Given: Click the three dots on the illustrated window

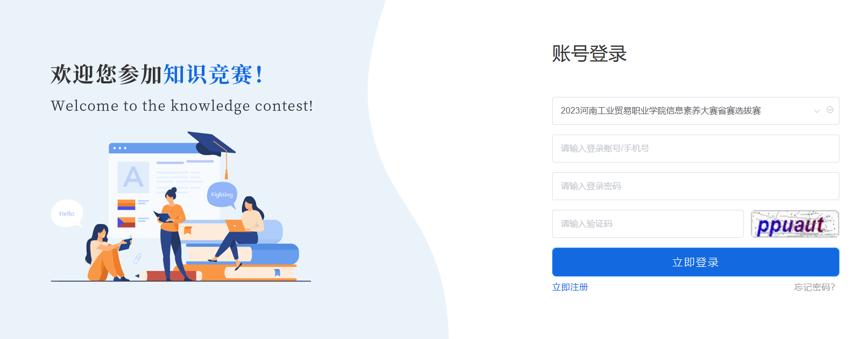Looking at the screenshot, I should tap(120, 148).
